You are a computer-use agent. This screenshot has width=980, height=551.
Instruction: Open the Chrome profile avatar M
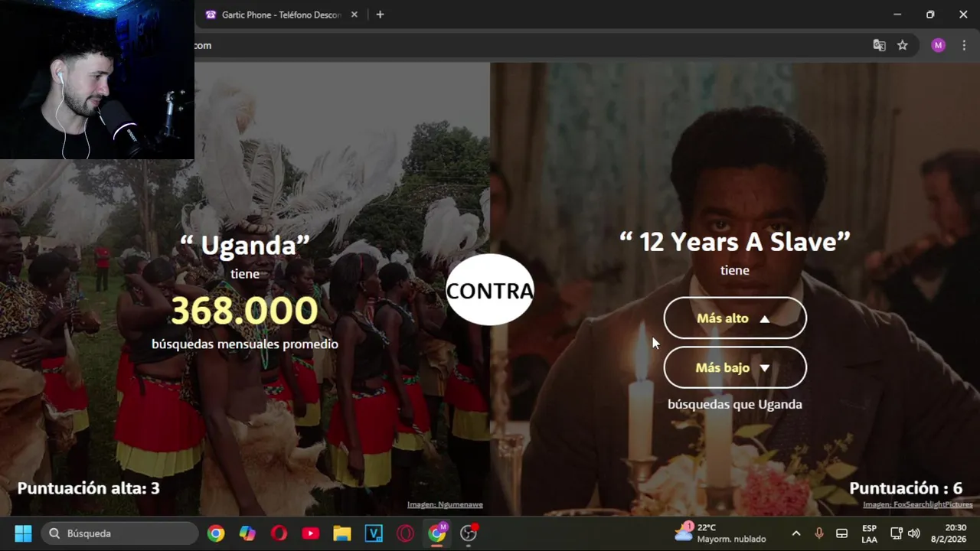(939, 45)
